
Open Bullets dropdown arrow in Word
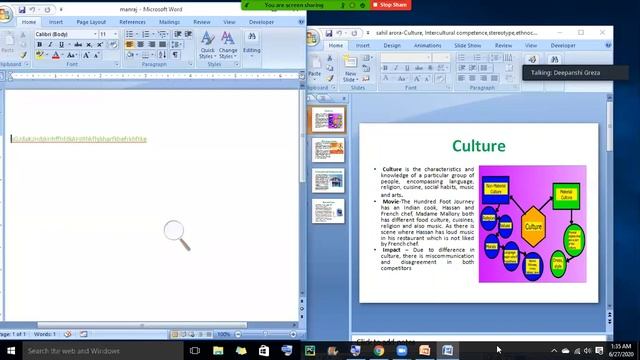(137, 34)
